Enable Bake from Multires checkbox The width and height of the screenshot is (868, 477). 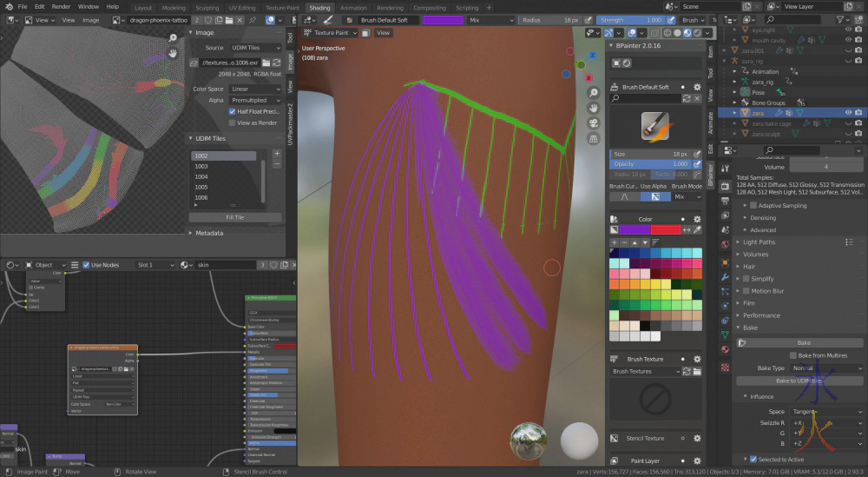[x=792, y=355]
